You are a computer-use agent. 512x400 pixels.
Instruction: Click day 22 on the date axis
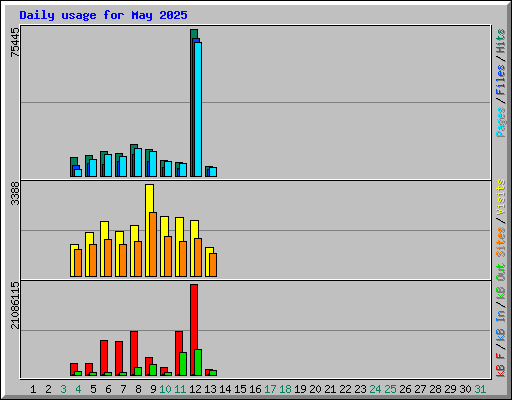tap(345, 389)
